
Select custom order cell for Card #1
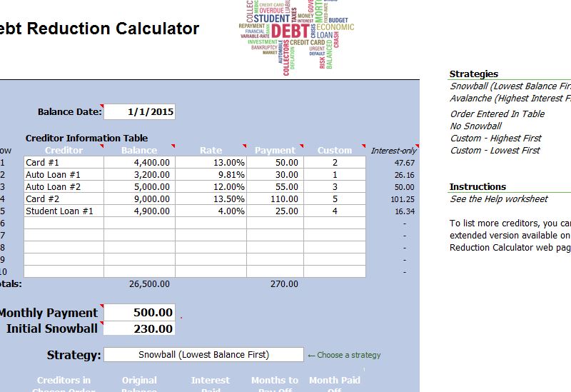[335, 163]
